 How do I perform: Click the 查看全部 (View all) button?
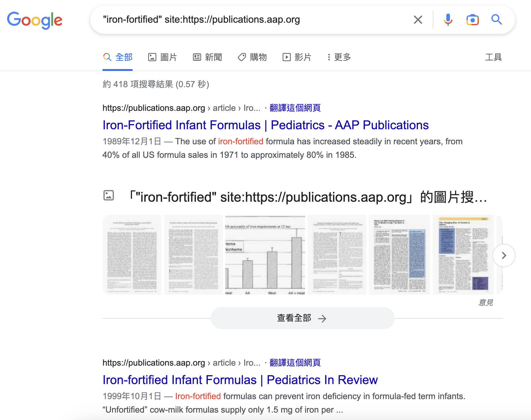(x=302, y=318)
